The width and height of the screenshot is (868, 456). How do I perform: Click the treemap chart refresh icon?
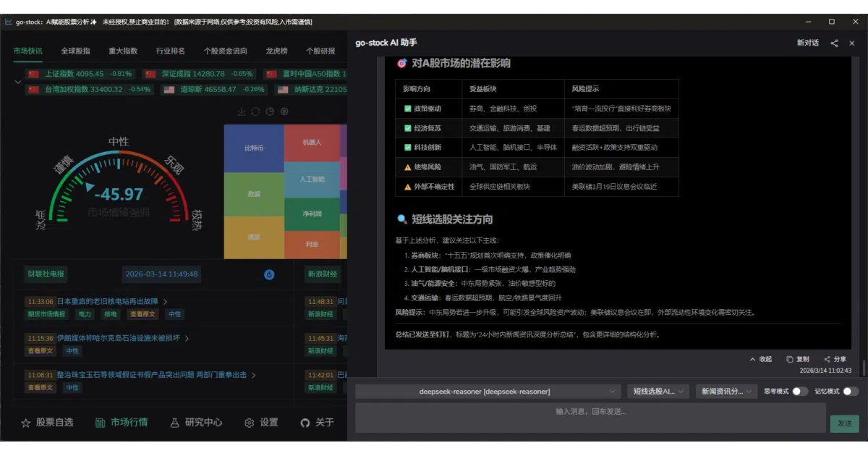[x=255, y=111]
